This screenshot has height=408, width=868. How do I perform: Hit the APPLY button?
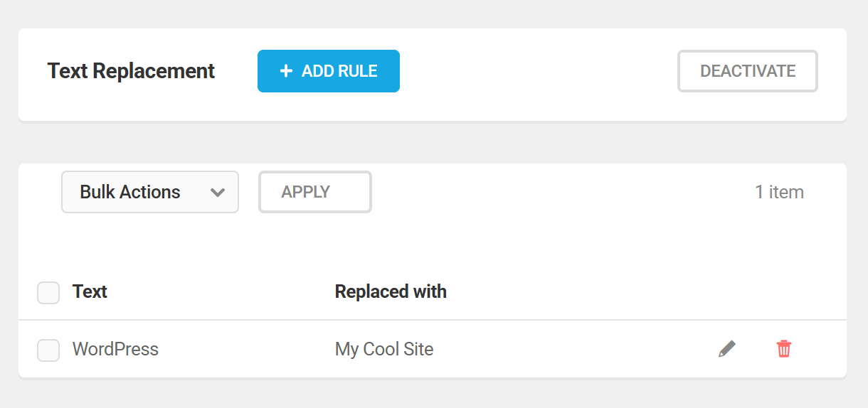tap(314, 192)
